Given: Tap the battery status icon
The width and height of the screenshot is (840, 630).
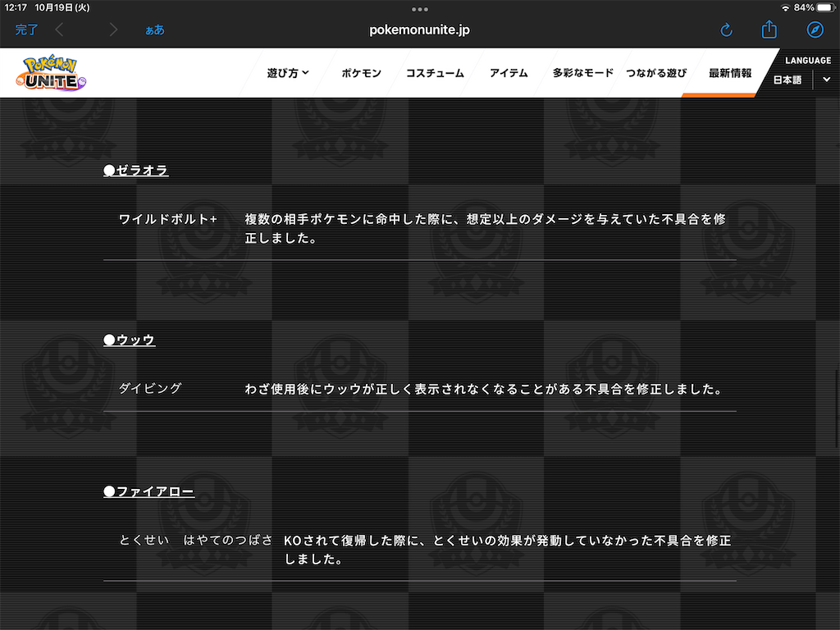Looking at the screenshot, I should point(827,7).
